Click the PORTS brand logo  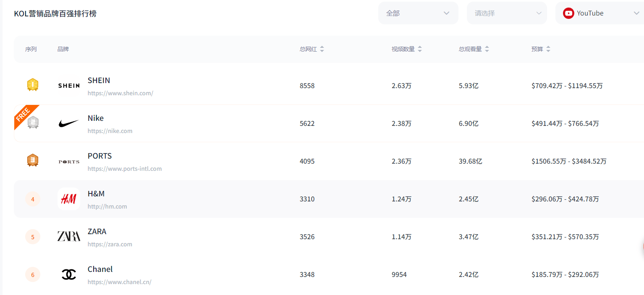click(69, 162)
